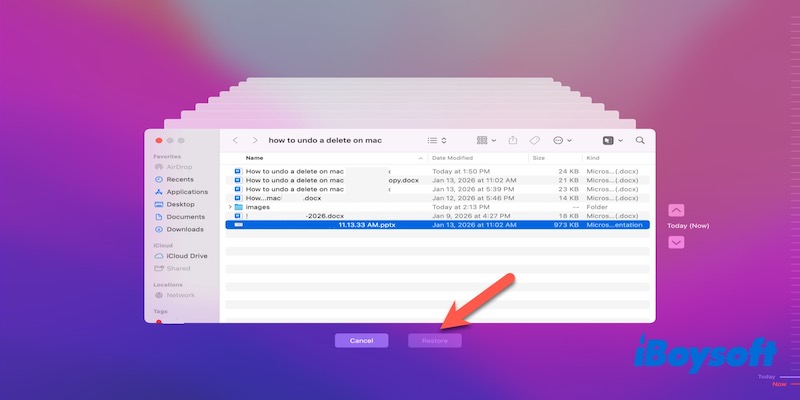This screenshot has height=400, width=800.
Task: Click the 973 KB size cell
Action: (x=566, y=224)
